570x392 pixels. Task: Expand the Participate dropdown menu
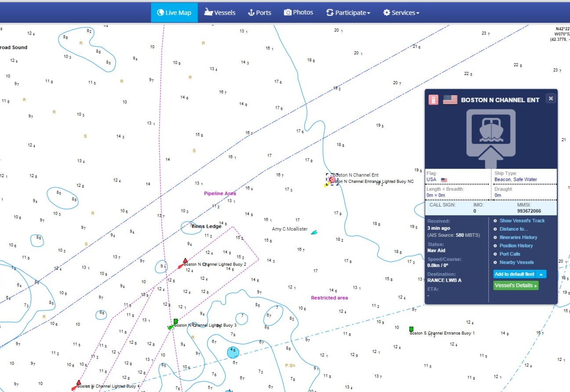coord(348,13)
